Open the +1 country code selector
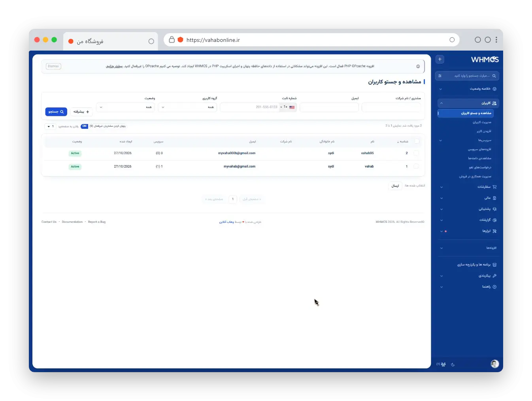The image size is (532, 401). tap(288, 107)
